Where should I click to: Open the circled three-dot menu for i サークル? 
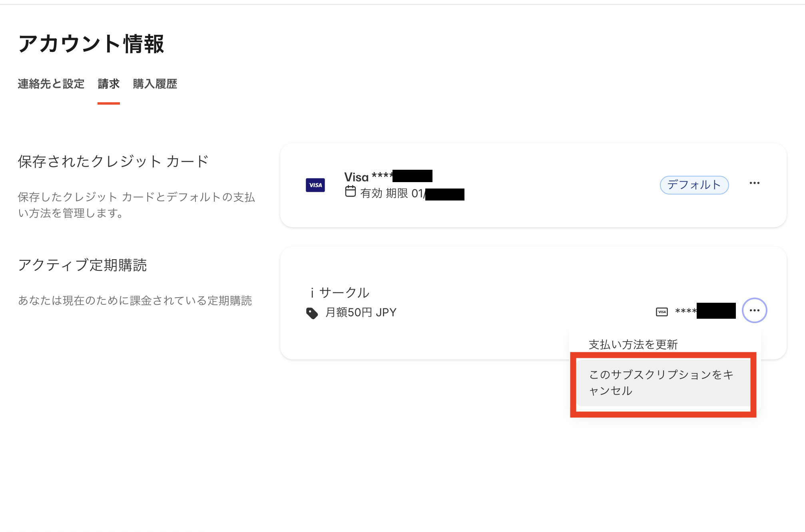point(755,310)
